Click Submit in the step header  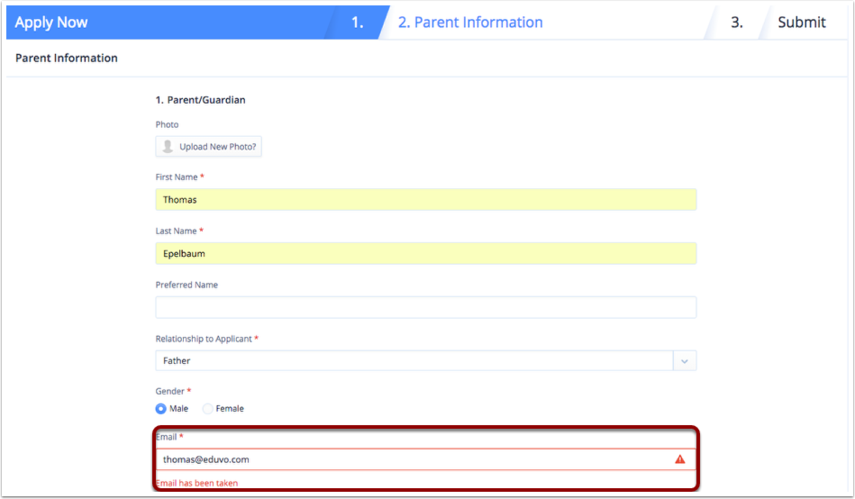(801, 22)
